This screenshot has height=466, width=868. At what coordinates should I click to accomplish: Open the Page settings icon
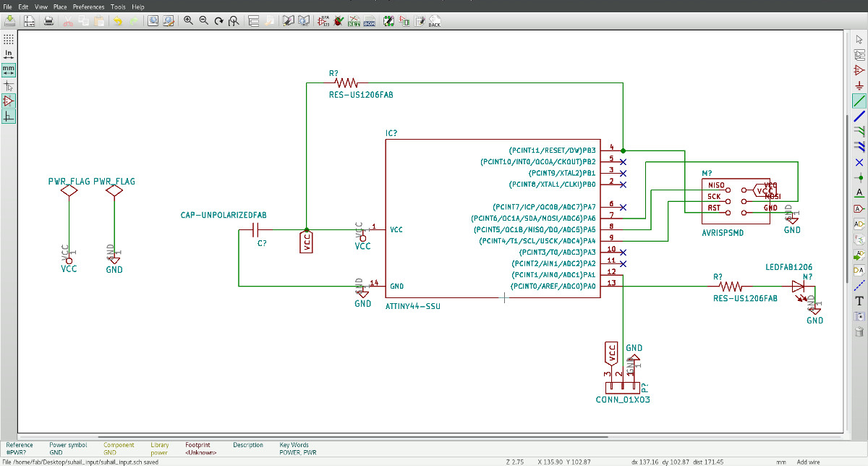(29, 21)
